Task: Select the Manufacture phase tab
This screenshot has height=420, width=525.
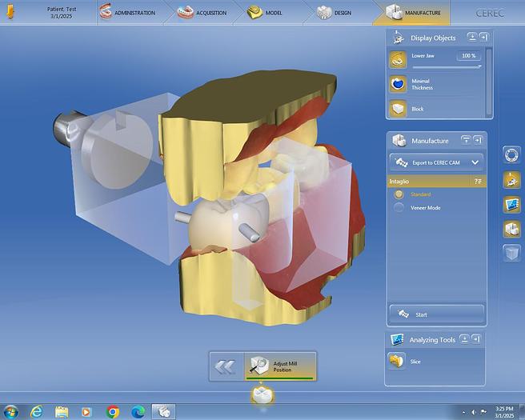Action: tap(413, 13)
